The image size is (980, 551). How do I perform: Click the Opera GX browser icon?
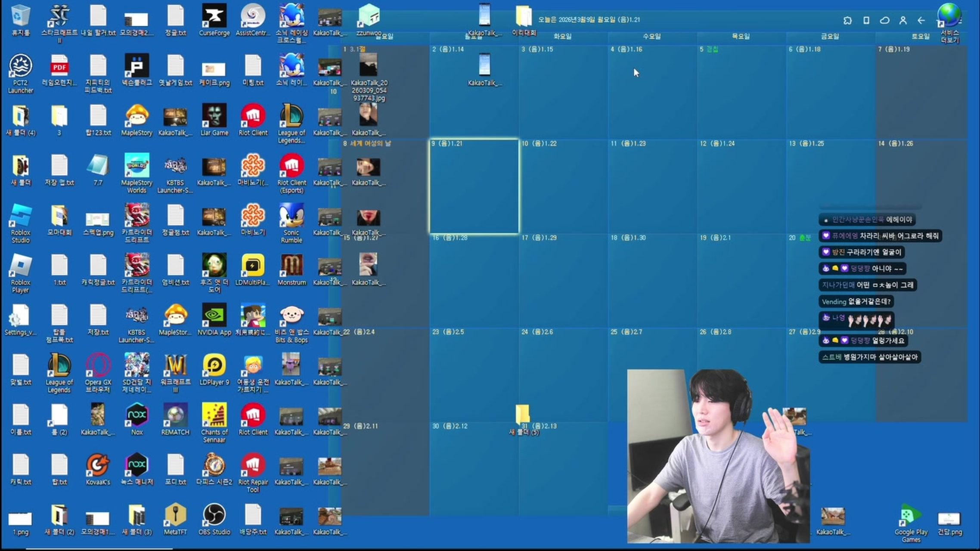[x=98, y=366]
